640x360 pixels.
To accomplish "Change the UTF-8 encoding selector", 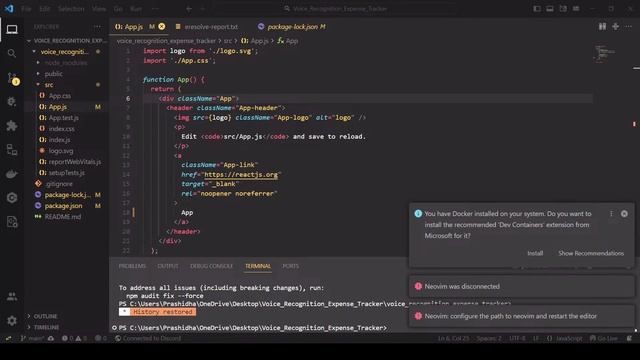I will click(x=517, y=338).
